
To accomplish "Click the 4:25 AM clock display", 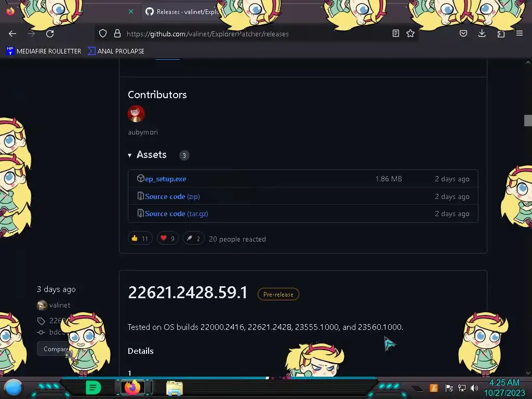I will [504, 383].
